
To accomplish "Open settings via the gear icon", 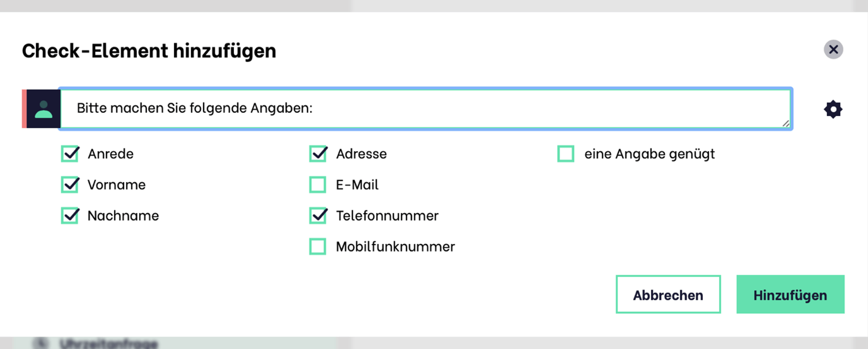I will click(833, 109).
